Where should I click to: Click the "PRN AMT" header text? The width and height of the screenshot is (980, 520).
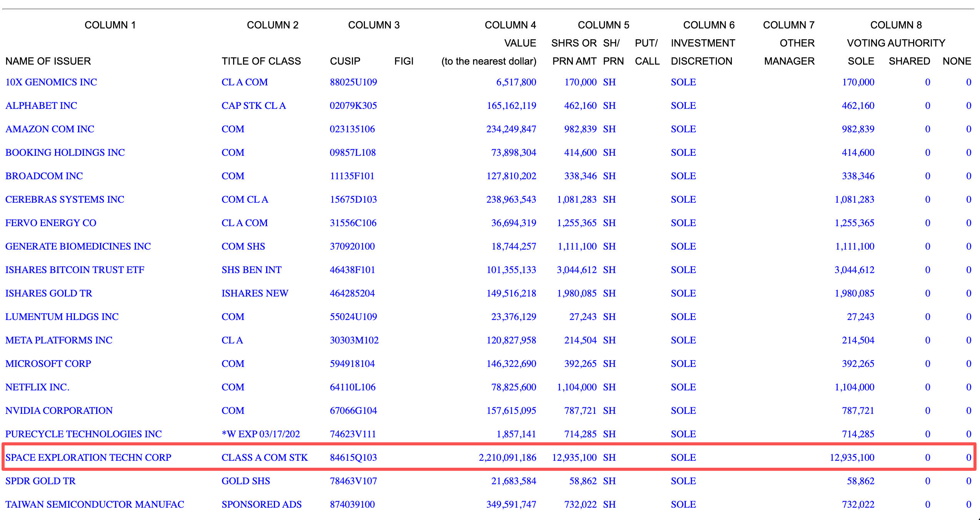575,61
